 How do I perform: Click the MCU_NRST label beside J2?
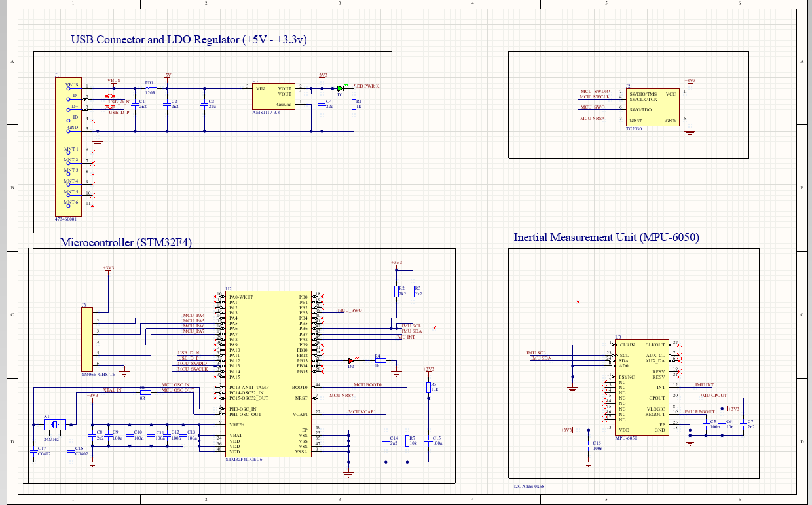point(592,119)
